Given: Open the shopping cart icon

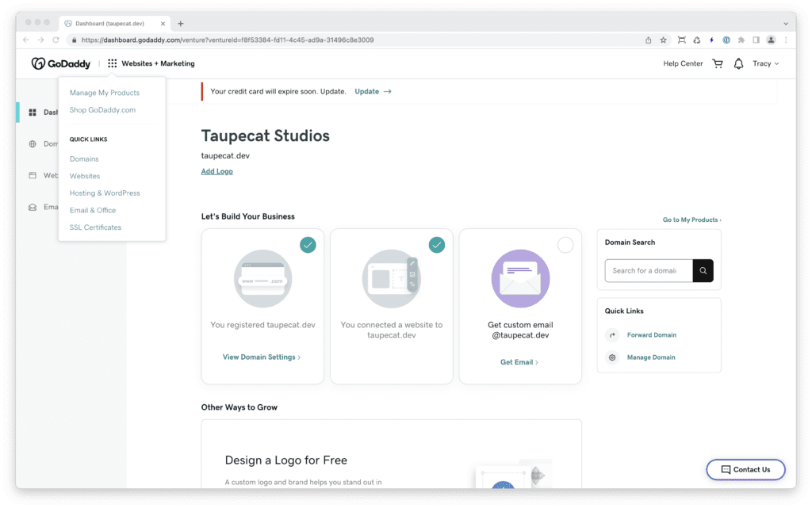Looking at the screenshot, I should [718, 63].
